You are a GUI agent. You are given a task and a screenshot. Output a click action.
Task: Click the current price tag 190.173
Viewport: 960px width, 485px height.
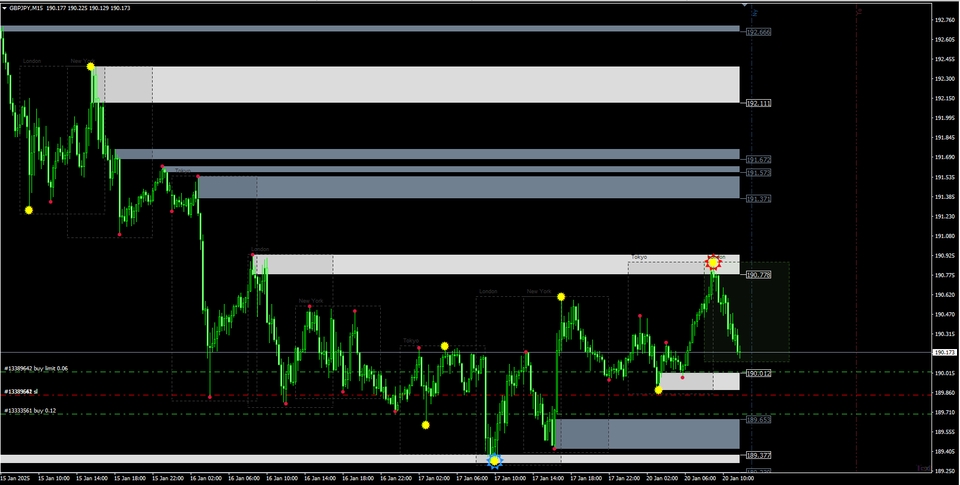click(x=945, y=353)
